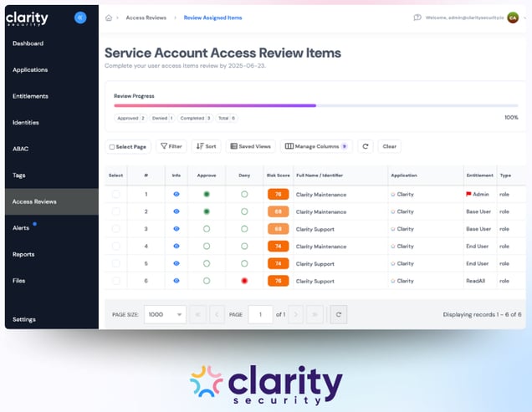Click the Clear button
This screenshot has height=412, width=532.
[389, 146]
